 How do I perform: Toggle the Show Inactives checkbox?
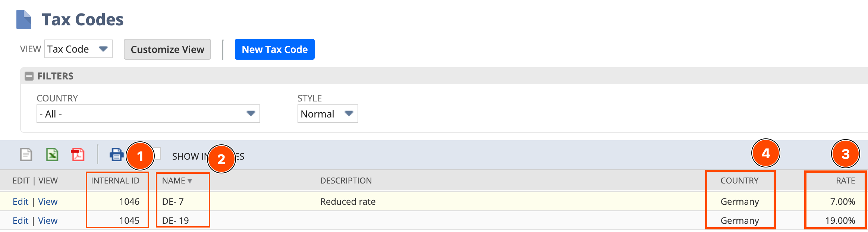point(158,153)
